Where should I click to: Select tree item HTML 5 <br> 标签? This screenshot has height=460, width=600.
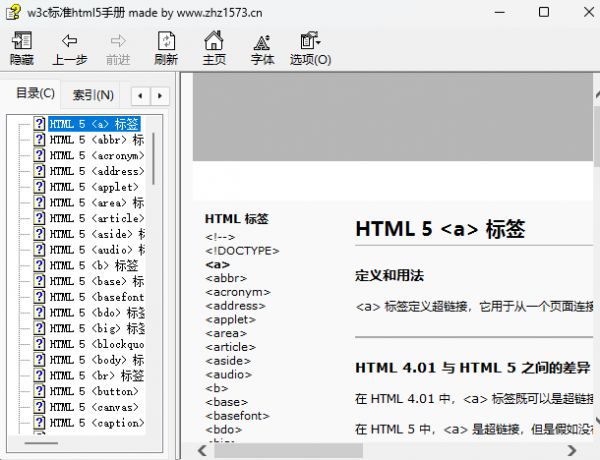coord(97,375)
